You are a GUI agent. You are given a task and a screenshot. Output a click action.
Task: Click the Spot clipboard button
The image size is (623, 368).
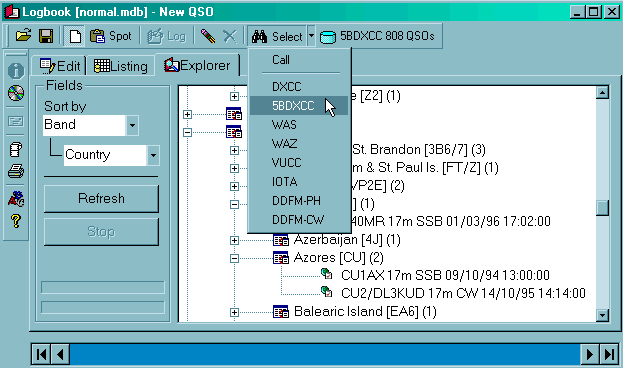(110, 36)
